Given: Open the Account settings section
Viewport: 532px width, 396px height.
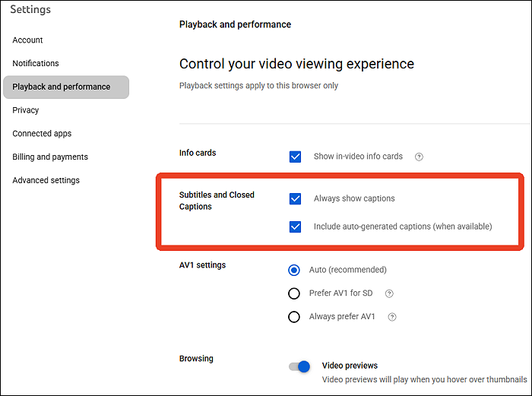Looking at the screenshot, I should [x=27, y=40].
